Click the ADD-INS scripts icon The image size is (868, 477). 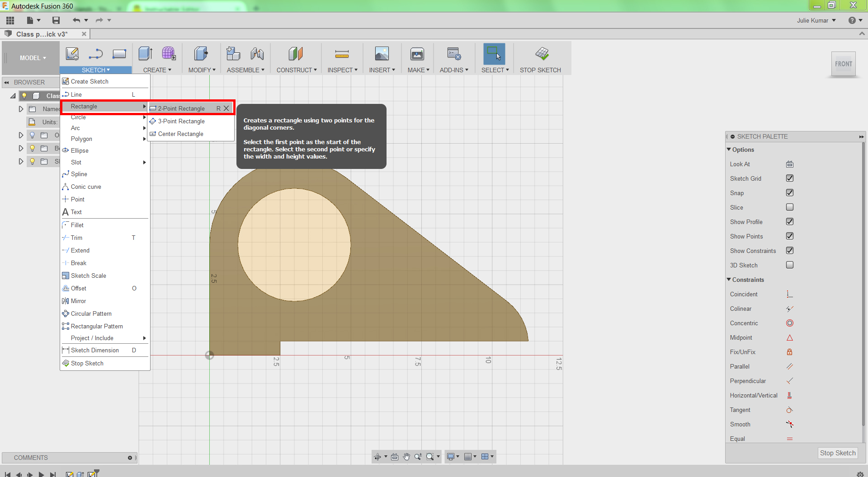click(454, 54)
